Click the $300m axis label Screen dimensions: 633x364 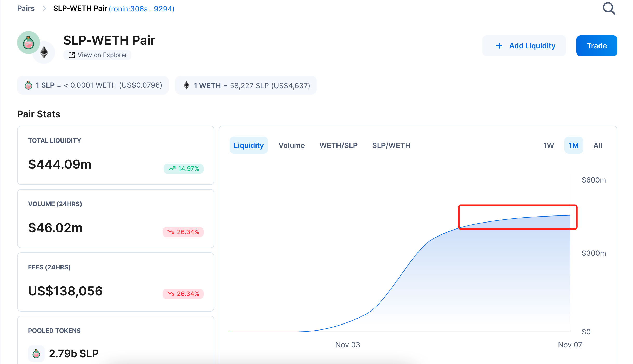(x=594, y=253)
